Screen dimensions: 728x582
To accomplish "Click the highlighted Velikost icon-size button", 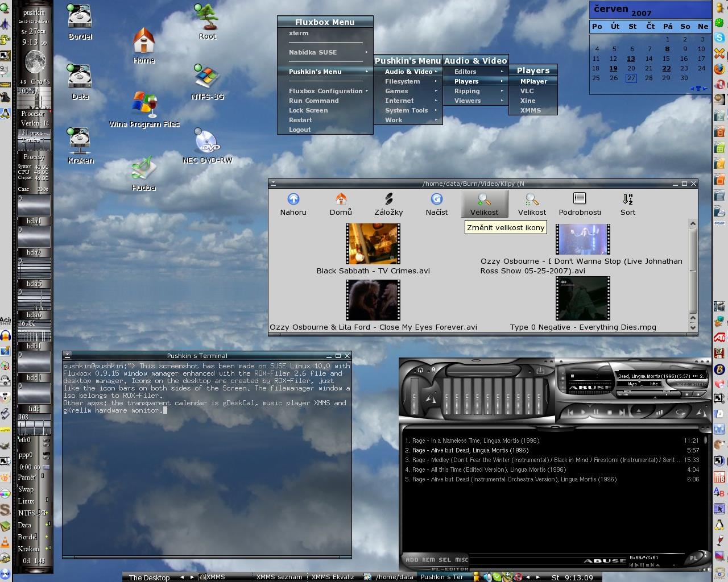I will pos(484,203).
